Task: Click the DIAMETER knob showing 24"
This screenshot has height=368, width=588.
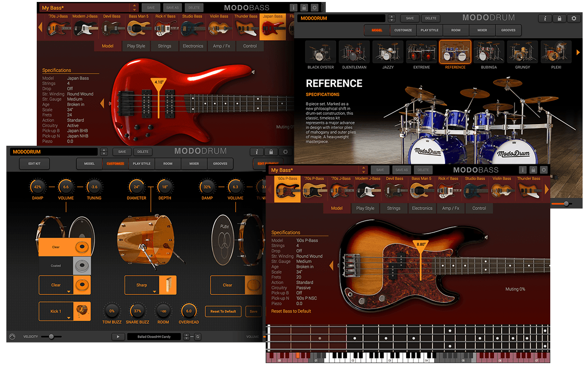Action: point(136,187)
